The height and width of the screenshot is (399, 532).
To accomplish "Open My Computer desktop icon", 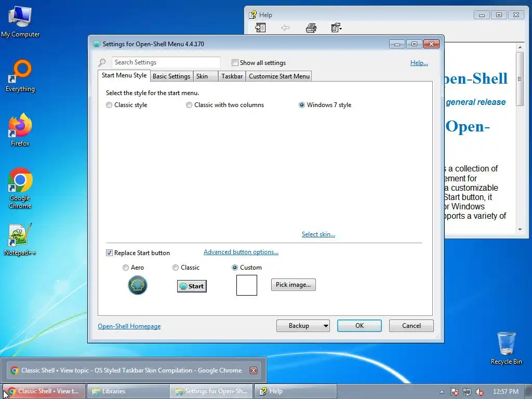I will pyautogui.click(x=20, y=21).
